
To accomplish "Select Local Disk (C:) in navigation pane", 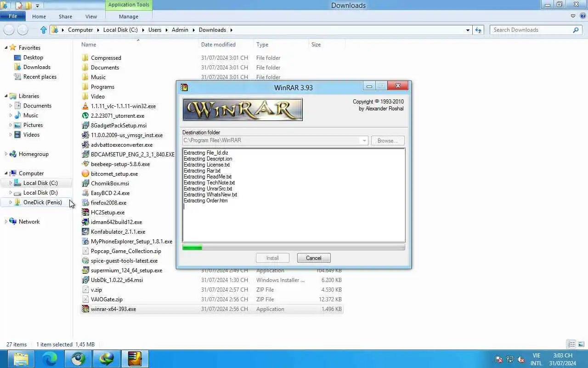I will pos(40,183).
